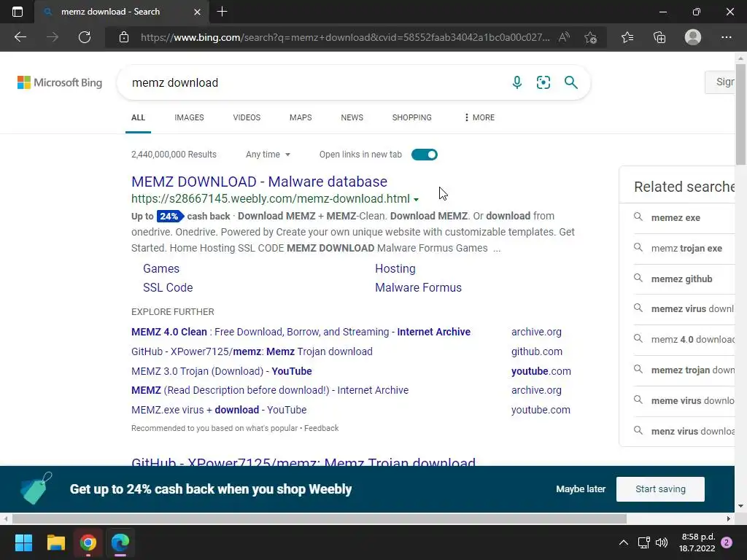Select related search memez github
The image size is (747, 560).
[682, 279]
